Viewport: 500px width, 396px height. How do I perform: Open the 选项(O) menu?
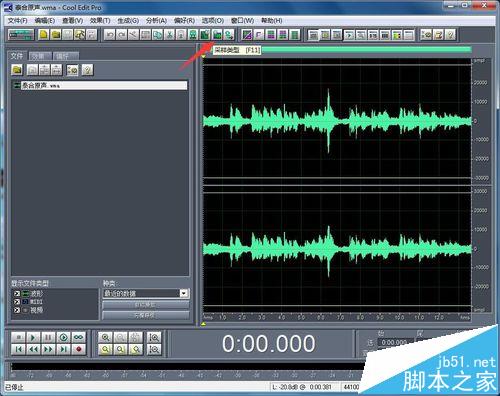(x=213, y=21)
